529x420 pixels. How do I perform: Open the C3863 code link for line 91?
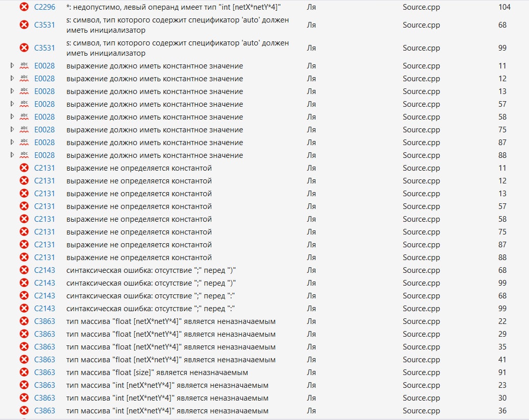coord(44,372)
